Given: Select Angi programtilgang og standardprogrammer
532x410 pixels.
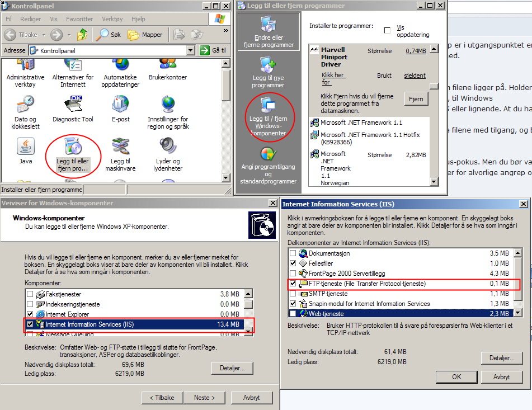Looking at the screenshot, I should point(268,166).
